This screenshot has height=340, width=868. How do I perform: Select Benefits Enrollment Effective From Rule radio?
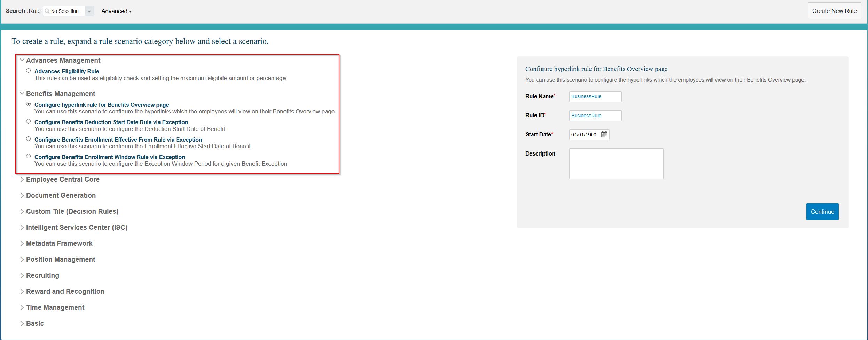point(29,139)
